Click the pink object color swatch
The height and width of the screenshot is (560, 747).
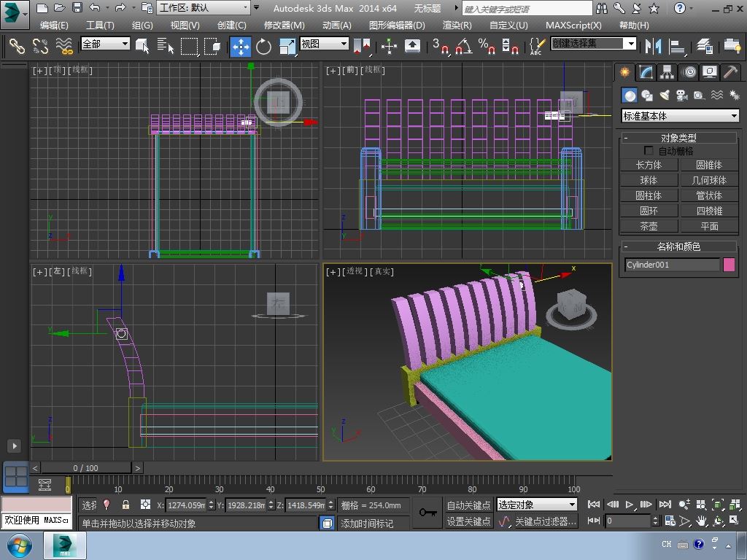coord(729,265)
